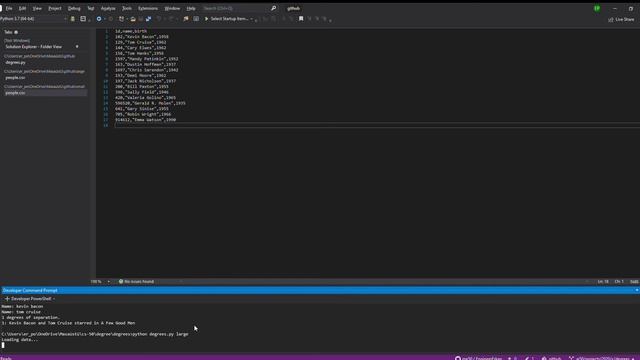Click the Tabs settings gear icon
This screenshot has width=640, height=360.
click(16, 32)
